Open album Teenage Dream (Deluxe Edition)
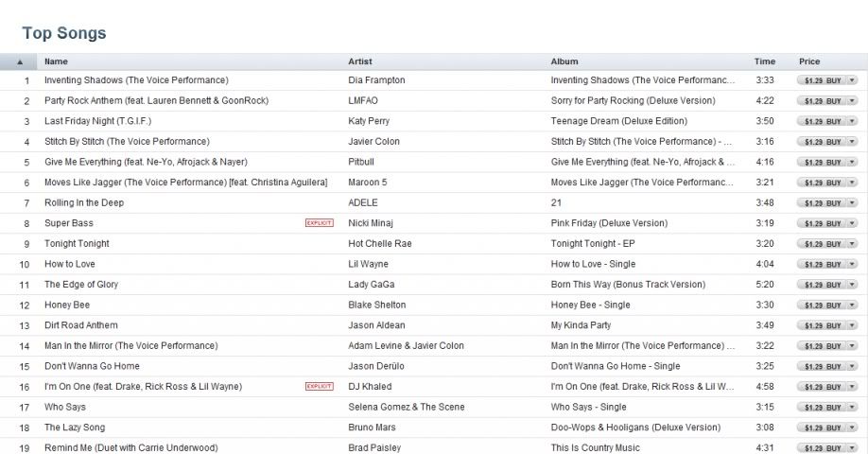This screenshot has height=454, width=868. pos(619,121)
